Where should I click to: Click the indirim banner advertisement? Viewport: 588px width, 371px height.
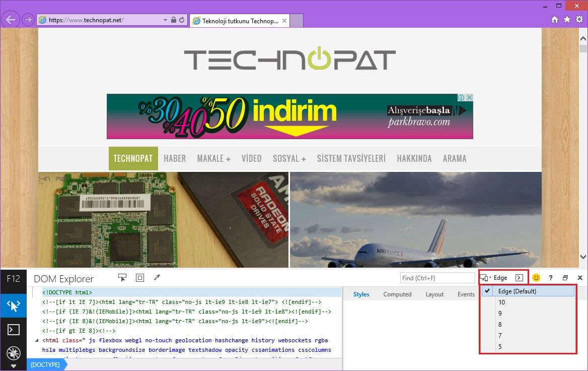tap(290, 116)
